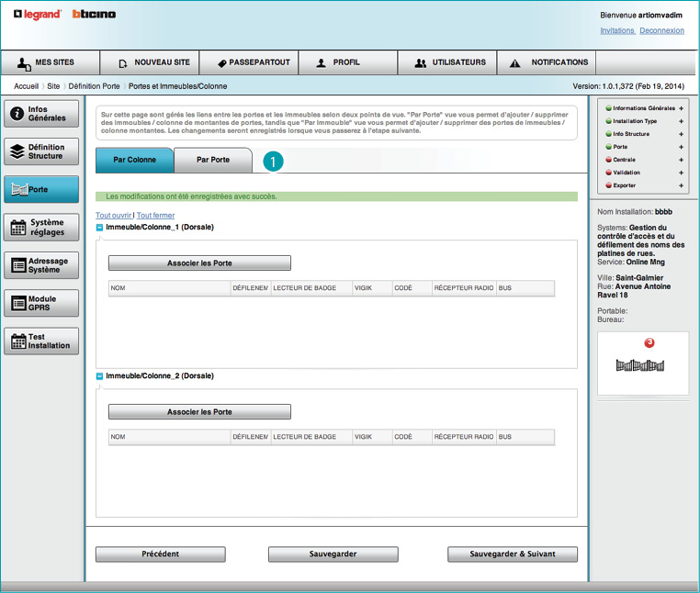Click the Legrand logo
Screen dimensions: 700x593
[38, 15]
